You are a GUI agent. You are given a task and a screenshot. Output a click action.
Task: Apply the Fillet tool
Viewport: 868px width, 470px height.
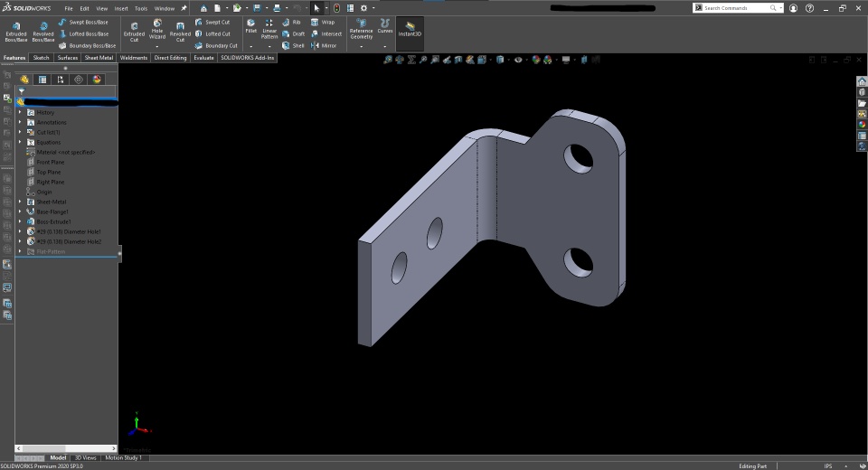coord(250,26)
